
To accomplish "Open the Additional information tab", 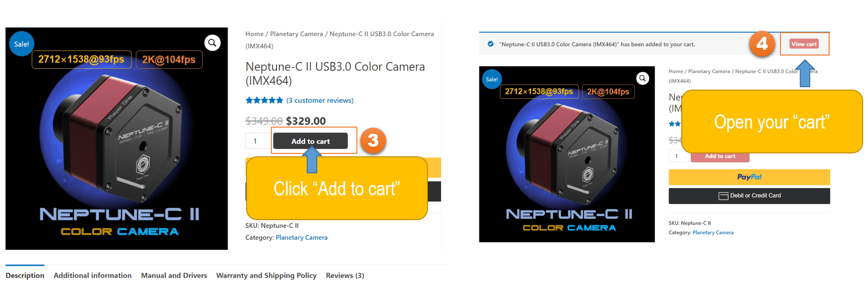I will [x=92, y=275].
